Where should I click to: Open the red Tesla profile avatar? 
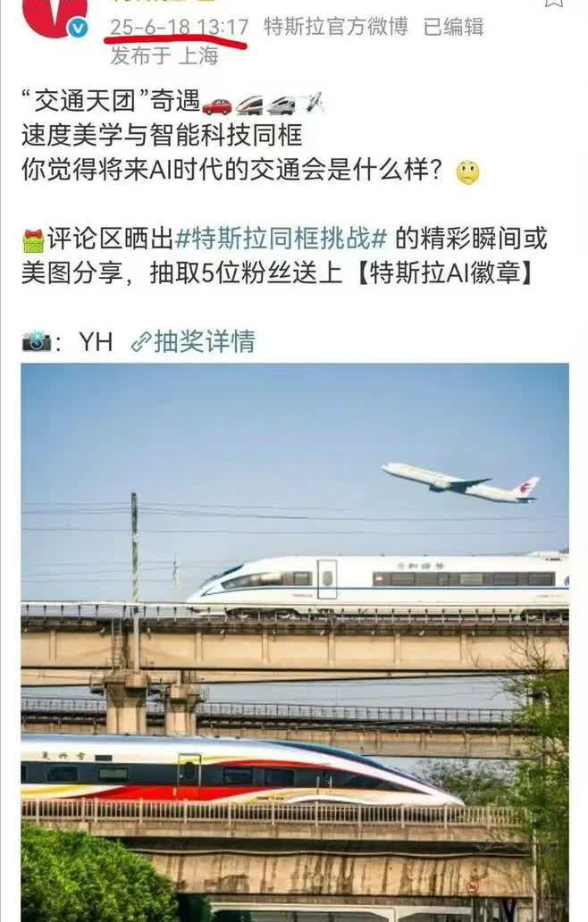click(x=55, y=15)
